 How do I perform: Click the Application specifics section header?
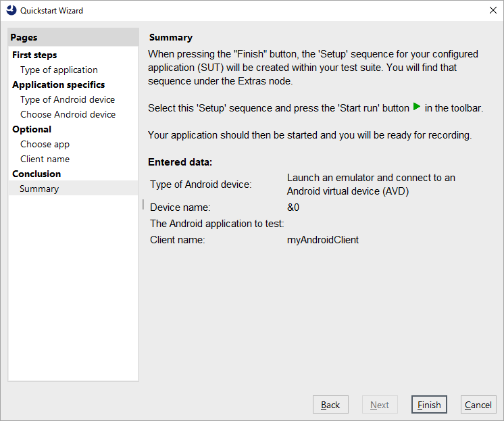click(58, 84)
